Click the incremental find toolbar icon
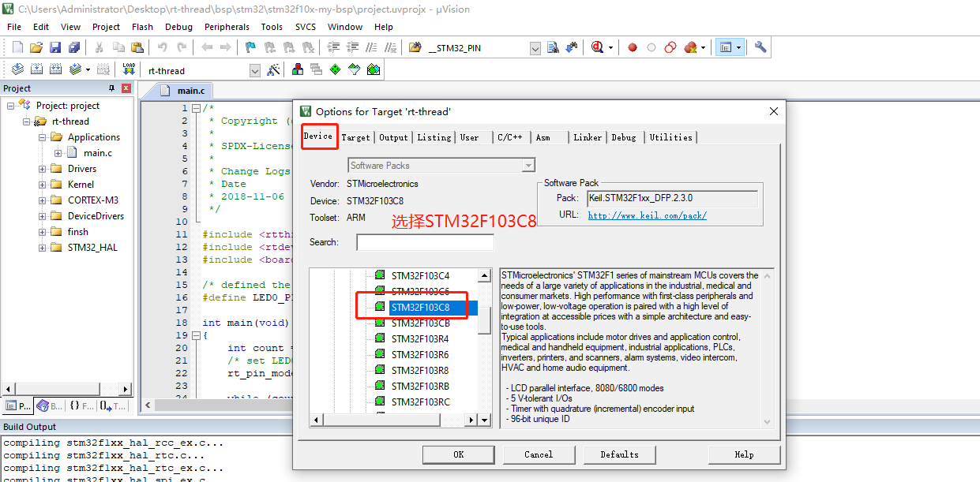Image resolution: width=980 pixels, height=482 pixels. (x=571, y=47)
